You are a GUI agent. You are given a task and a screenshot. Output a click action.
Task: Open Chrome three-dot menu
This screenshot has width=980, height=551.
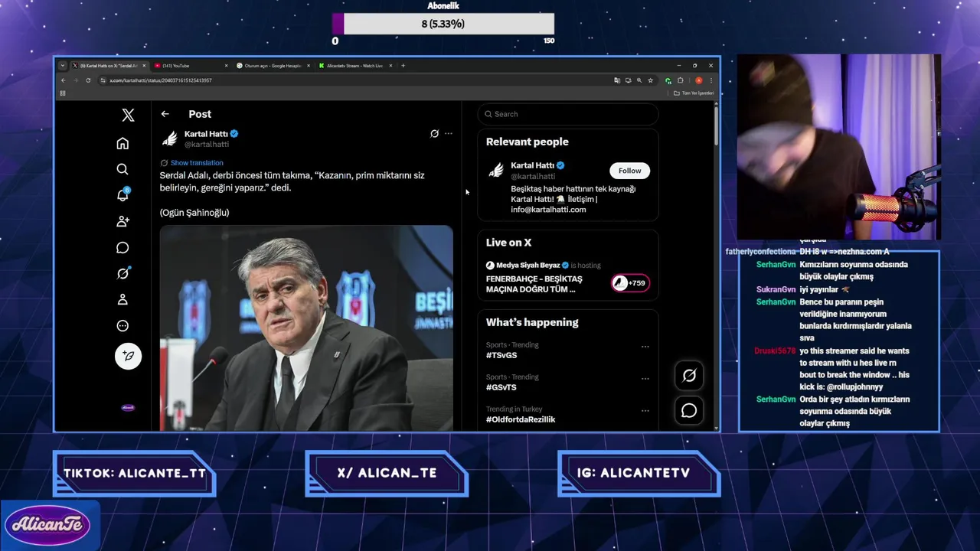tap(711, 80)
